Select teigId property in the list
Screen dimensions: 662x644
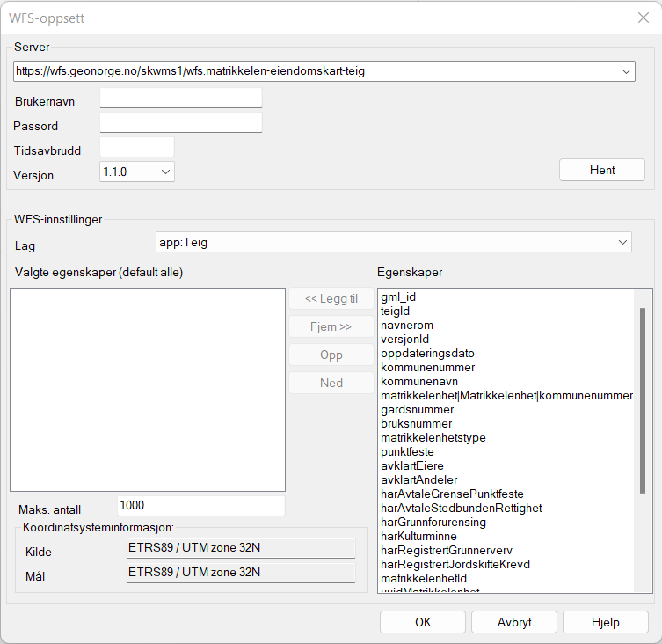click(x=395, y=311)
